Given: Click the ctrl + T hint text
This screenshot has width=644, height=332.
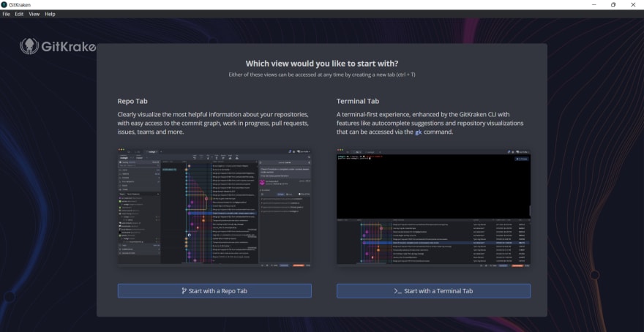Looking at the screenshot, I should pos(404,75).
